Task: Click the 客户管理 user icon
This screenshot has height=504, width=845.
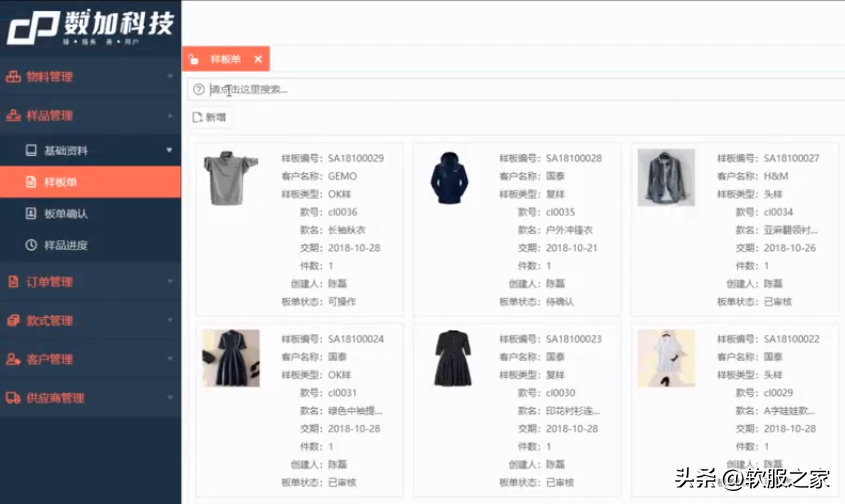Action: [13, 359]
